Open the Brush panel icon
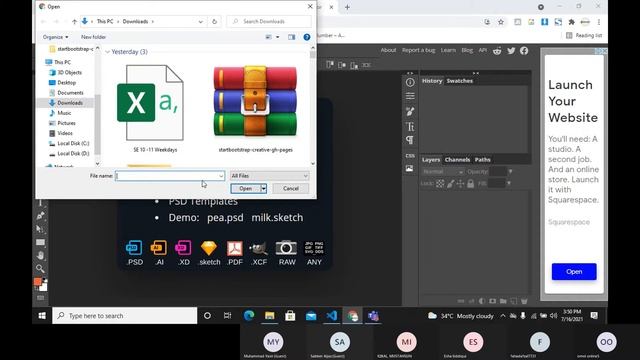This screenshot has height=360, width=640. tap(410, 111)
